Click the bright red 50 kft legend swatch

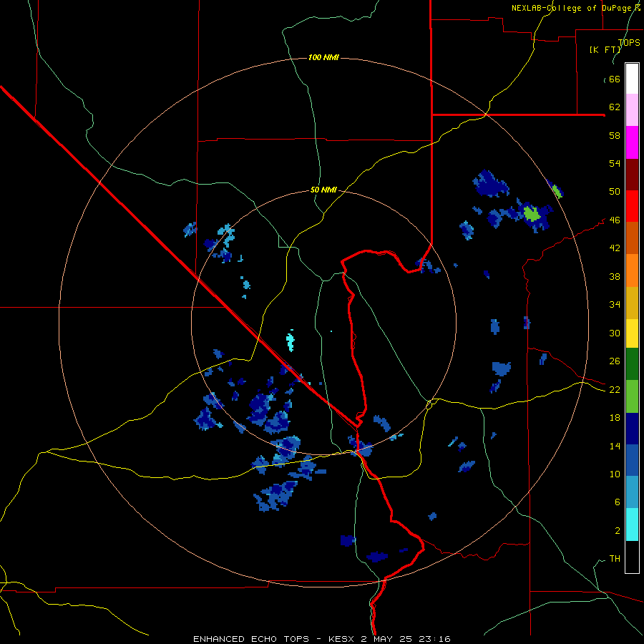632,206
